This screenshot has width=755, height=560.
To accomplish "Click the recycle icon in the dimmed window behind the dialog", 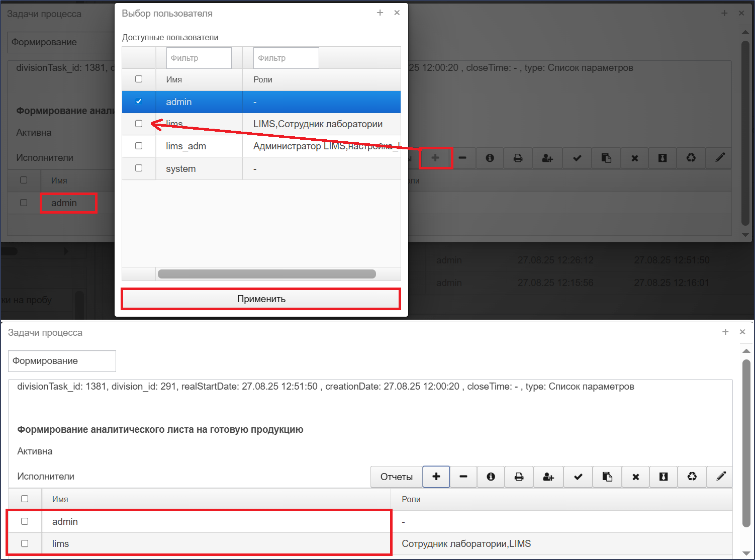I will tap(691, 158).
